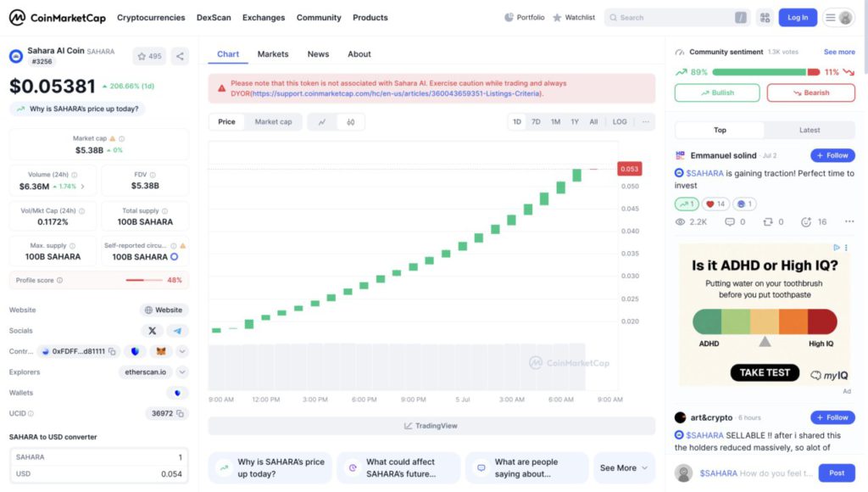Show info for Market cap

point(122,138)
